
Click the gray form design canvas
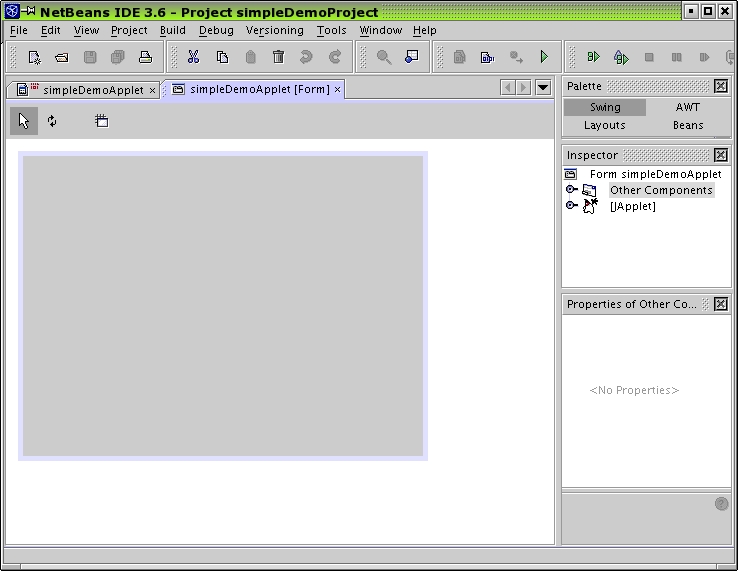[223, 306]
